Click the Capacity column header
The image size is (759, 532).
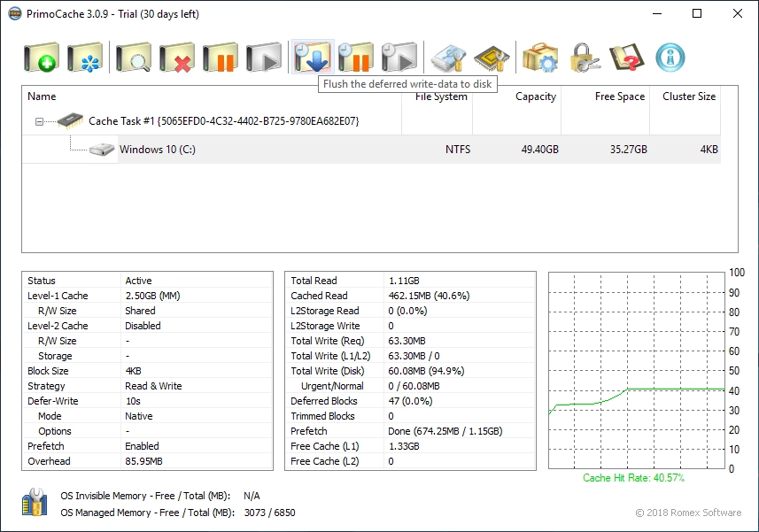pyautogui.click(x=516, y=96)
